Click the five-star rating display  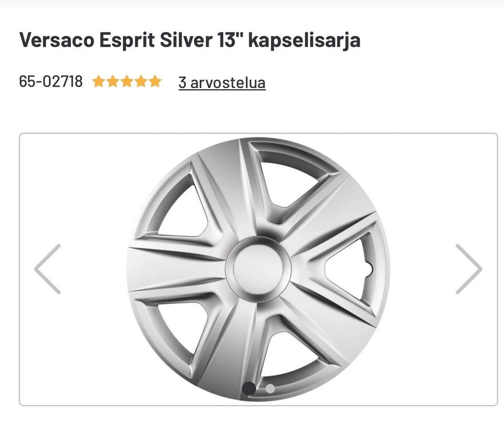click(127, 82)
